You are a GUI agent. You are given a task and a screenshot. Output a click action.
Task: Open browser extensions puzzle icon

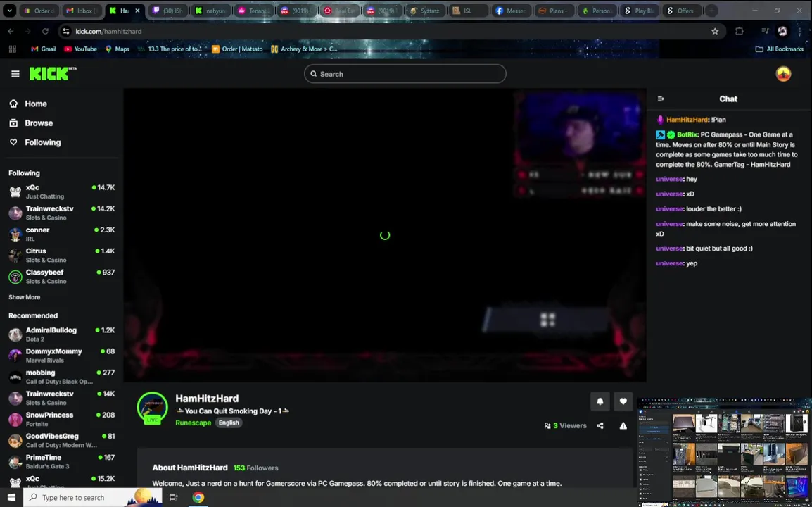(739, 31)
